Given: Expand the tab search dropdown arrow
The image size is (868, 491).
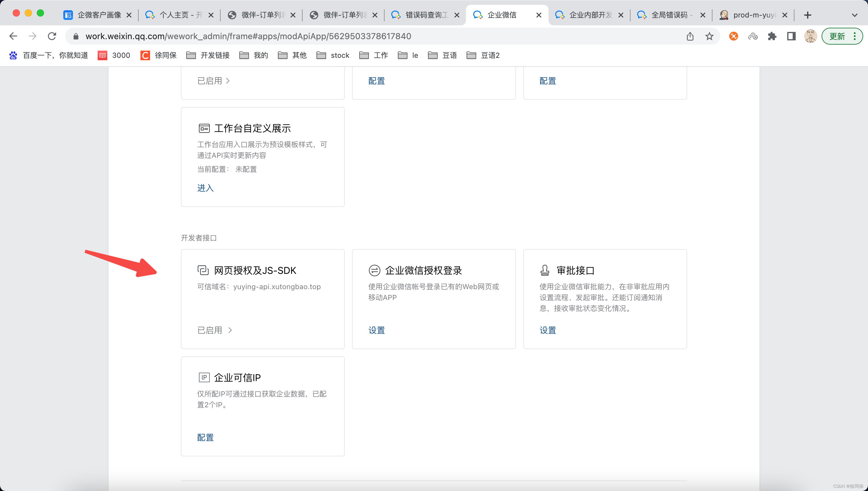Looking at the screenshot, I should pos(854,15).
